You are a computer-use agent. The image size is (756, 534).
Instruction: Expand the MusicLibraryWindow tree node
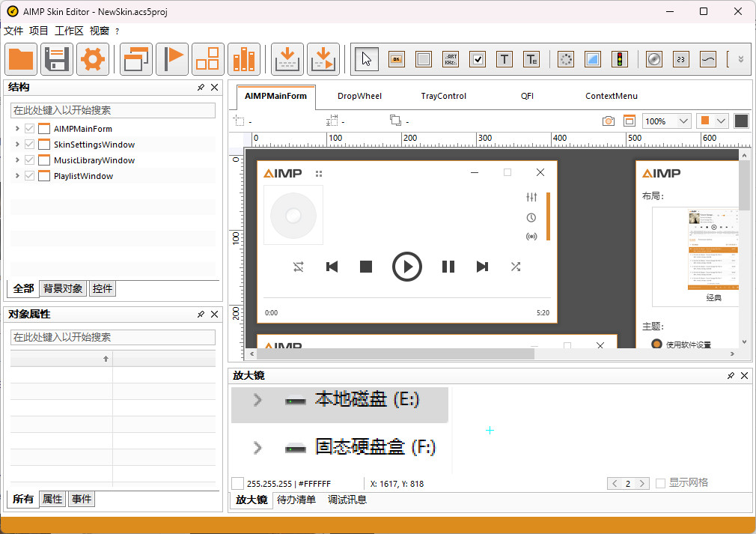click(x=17, y=160)
